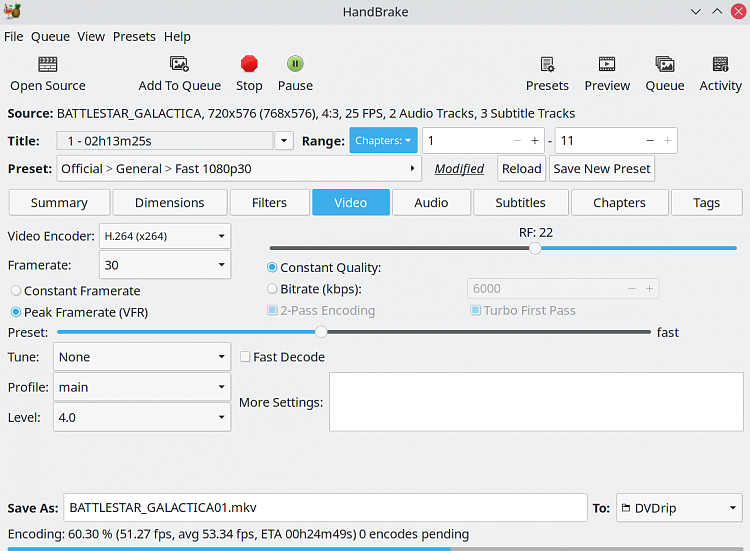The height and width of the screenshot is (551, 750).
Task: Open the Presets panel icon
Action: [547, 64]
